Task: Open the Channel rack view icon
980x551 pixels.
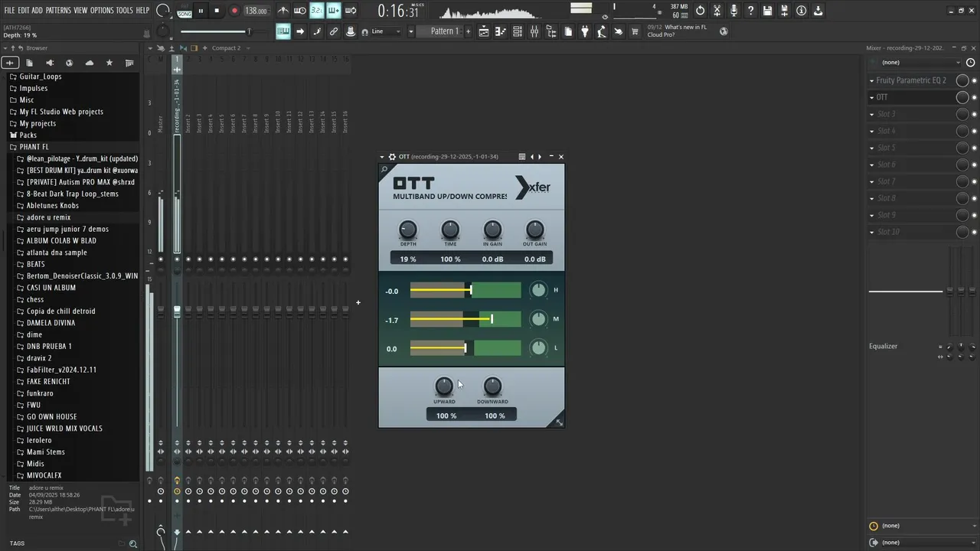Action: tap(518, 31)
